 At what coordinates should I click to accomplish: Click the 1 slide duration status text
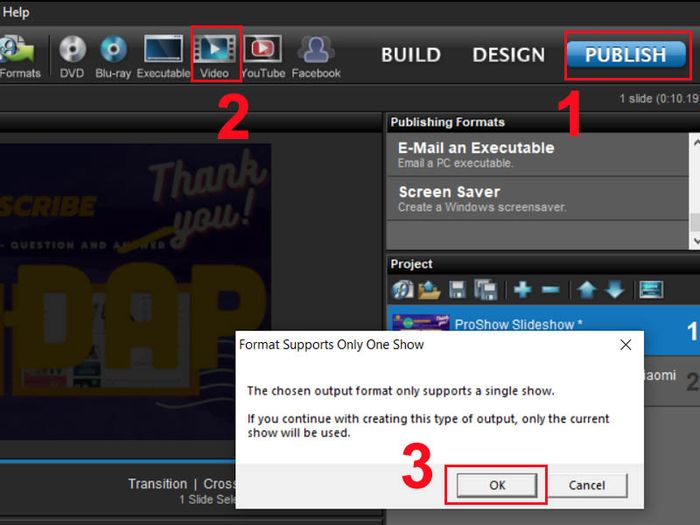(659, 99)
